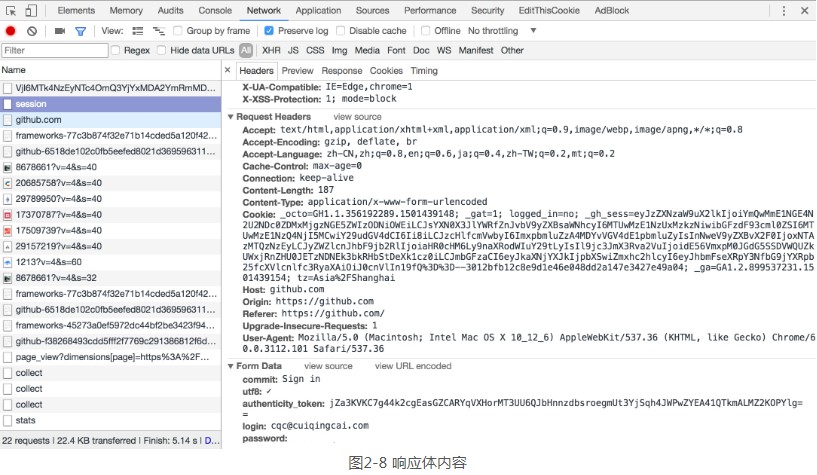817x475 pixels.
Task: Toggle the filter funnel icon
Action: pos(80,31)
